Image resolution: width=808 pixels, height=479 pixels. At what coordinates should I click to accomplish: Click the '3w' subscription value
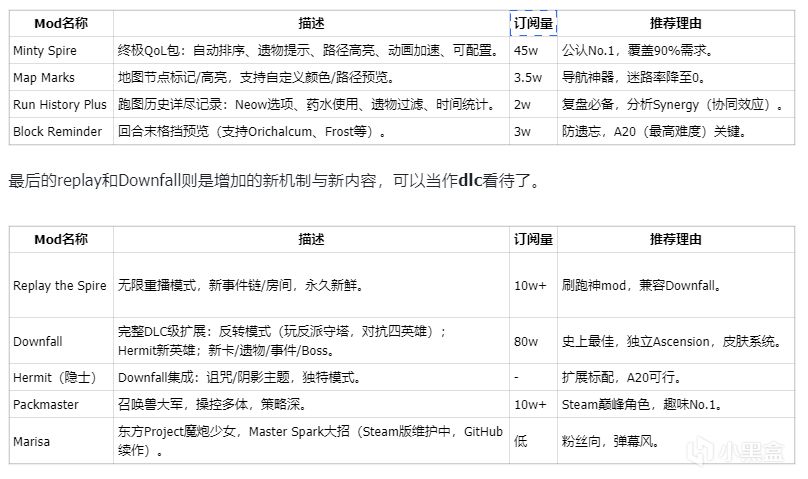click(533, 131)
